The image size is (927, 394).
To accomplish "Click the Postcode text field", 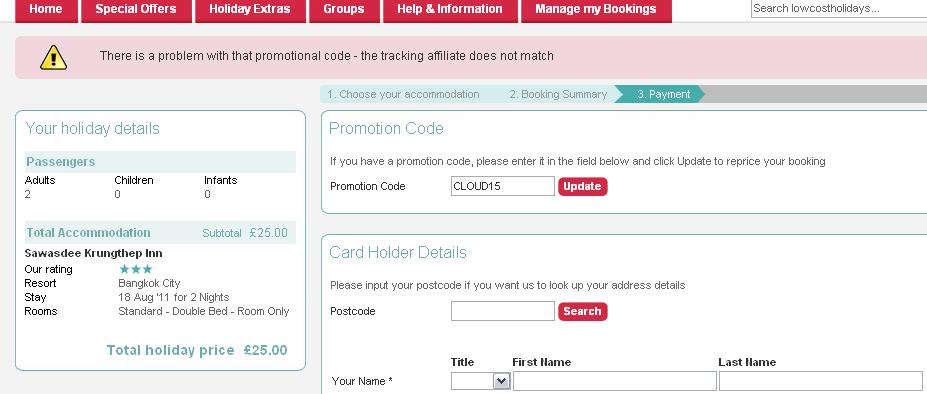I will (x=503, y=311).
